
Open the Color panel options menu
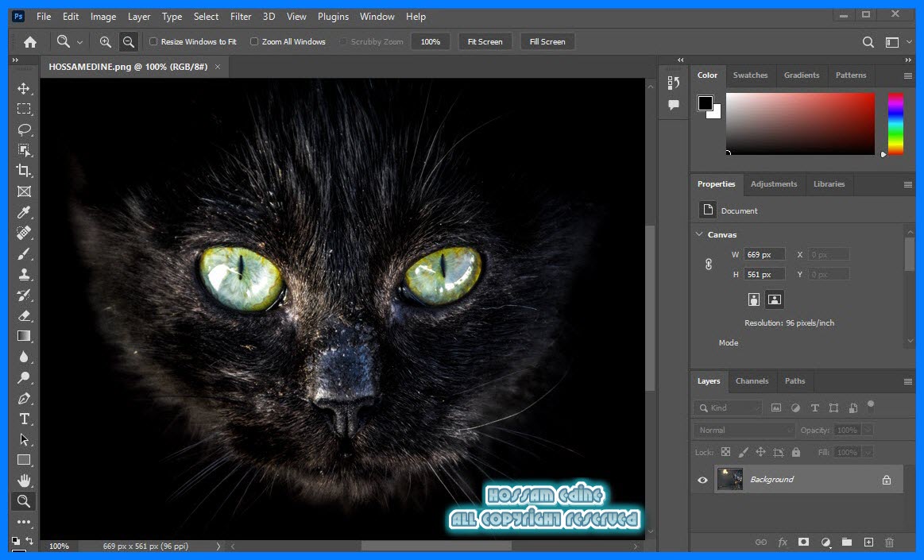908,76
